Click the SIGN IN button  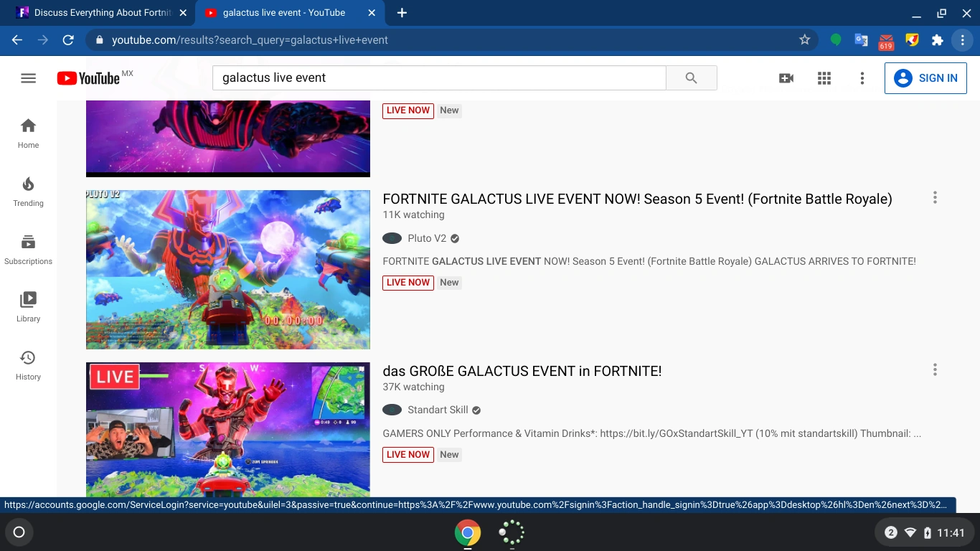(925, 78)
